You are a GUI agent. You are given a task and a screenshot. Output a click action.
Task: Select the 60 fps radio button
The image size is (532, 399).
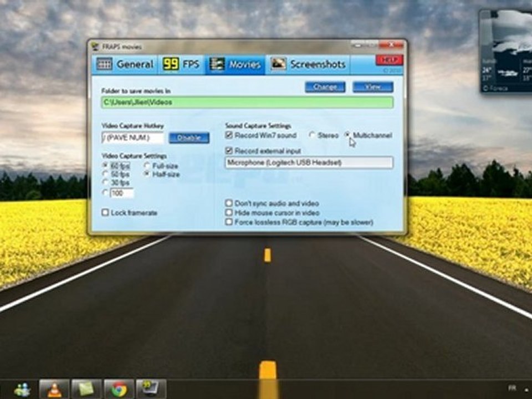click(x=105, y=166)
